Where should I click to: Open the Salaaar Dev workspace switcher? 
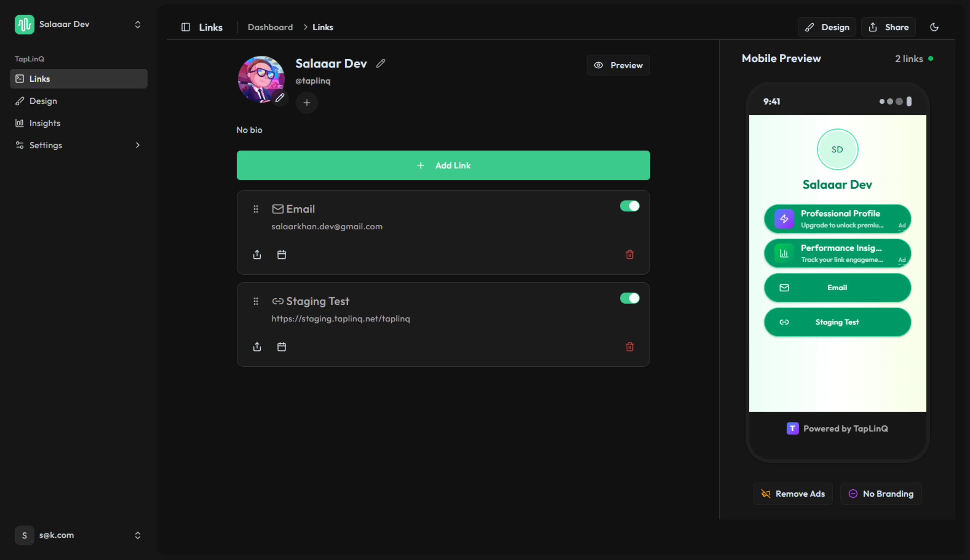click(79, 24)
